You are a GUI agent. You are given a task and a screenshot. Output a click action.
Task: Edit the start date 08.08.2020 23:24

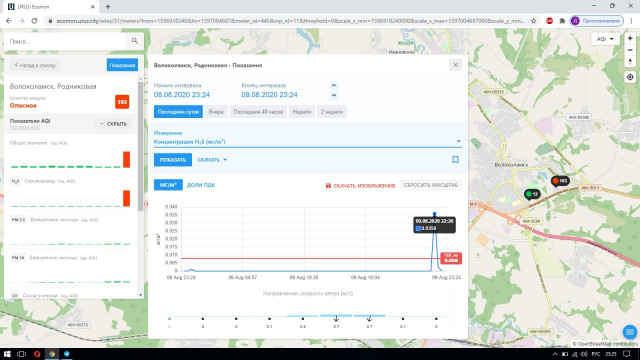click(182, 95)
